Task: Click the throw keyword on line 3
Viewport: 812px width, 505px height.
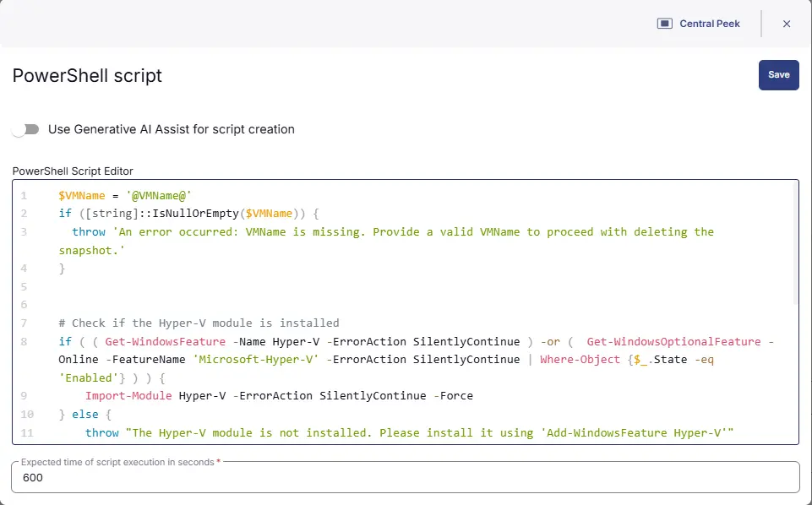Action: [89, 231]
